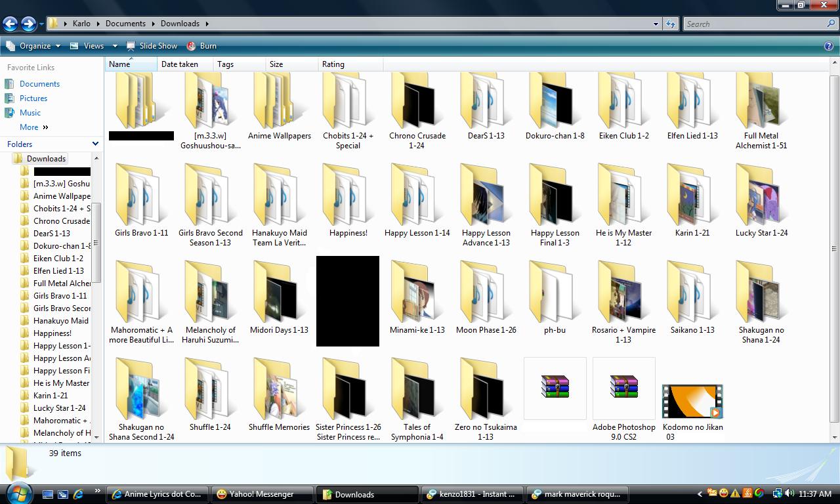Switch to Yahoo! Messenger taskbar button
840x504 pixels.
[263, 494]
